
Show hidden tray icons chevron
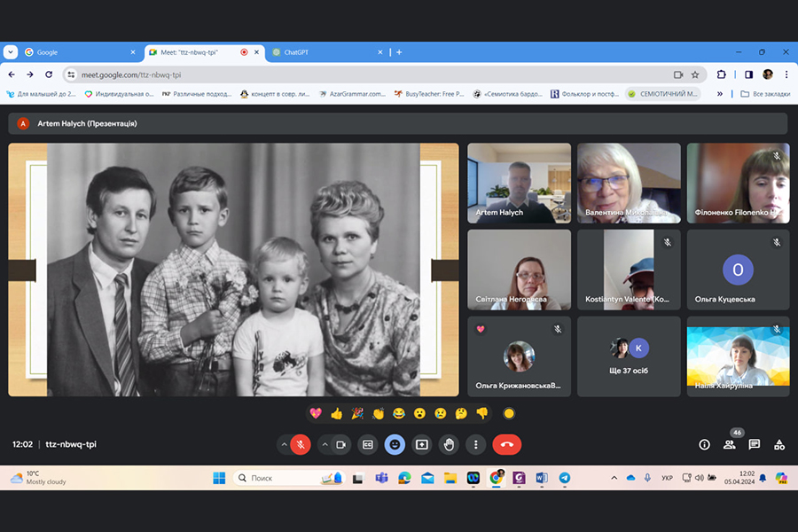pos(614,478)
